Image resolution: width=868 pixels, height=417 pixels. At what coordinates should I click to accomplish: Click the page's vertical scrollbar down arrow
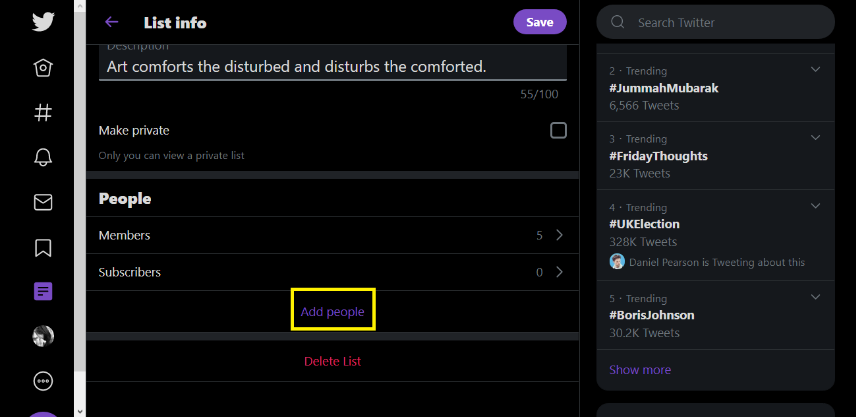[80, 411]
